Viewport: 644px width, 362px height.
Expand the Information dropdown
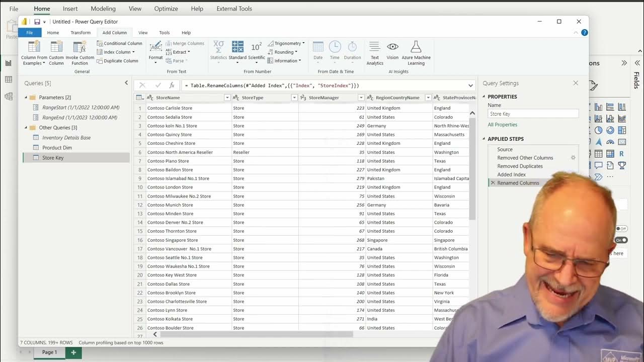tap(300, 61)
